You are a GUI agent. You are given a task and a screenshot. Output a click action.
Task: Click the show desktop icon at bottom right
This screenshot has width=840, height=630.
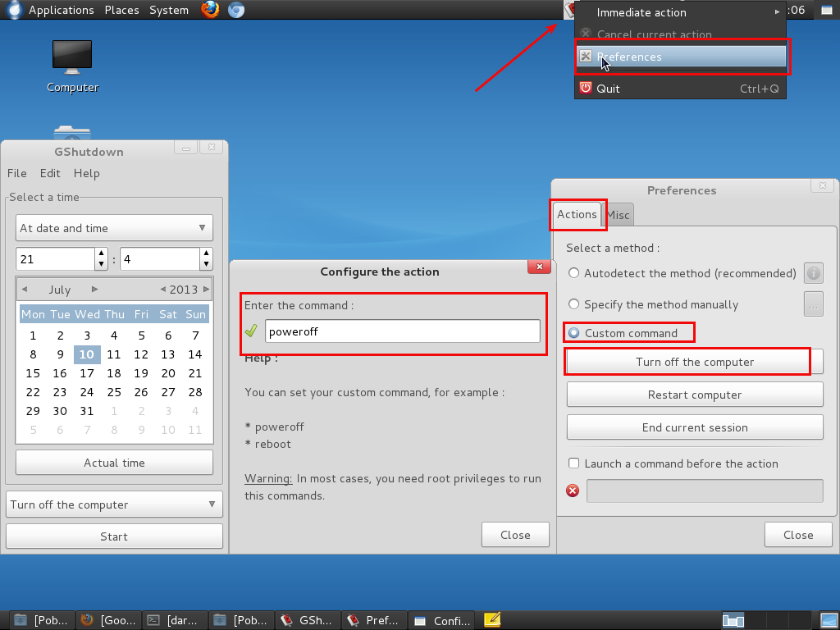829,620
